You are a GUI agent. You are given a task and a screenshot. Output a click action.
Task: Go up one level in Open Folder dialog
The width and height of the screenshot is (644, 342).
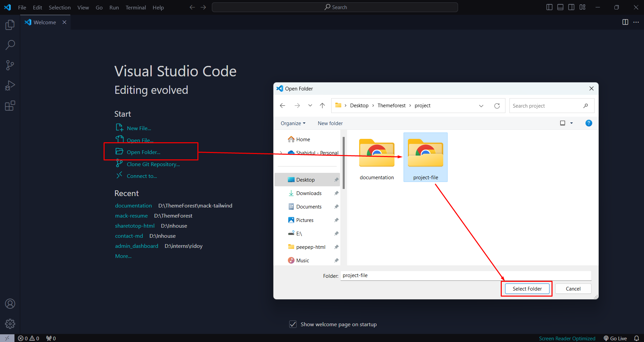point(322,106)
